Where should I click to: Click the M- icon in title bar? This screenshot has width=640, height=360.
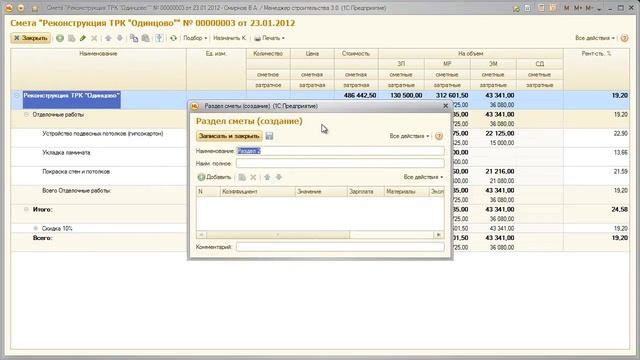[x=589, y=8]
